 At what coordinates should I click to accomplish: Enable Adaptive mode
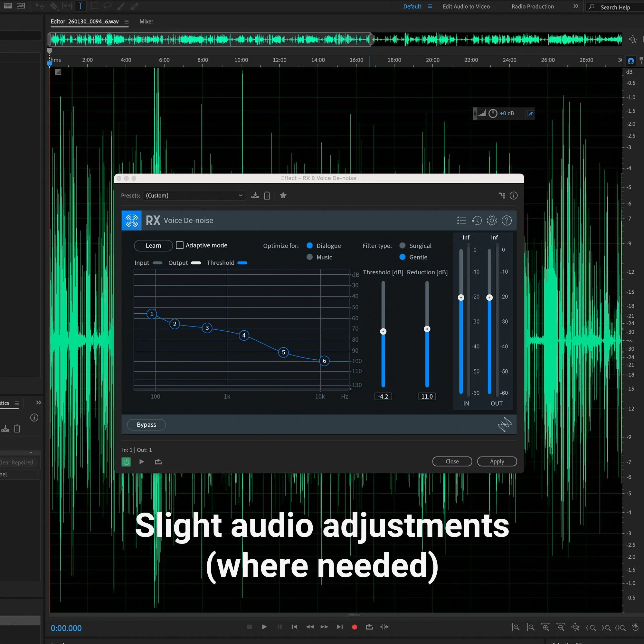point(180,245)
